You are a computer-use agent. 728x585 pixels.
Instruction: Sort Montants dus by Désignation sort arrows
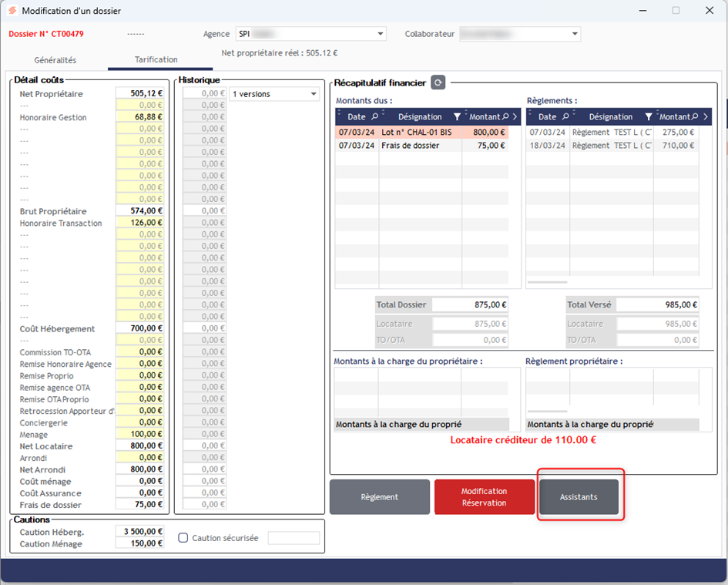383,112
